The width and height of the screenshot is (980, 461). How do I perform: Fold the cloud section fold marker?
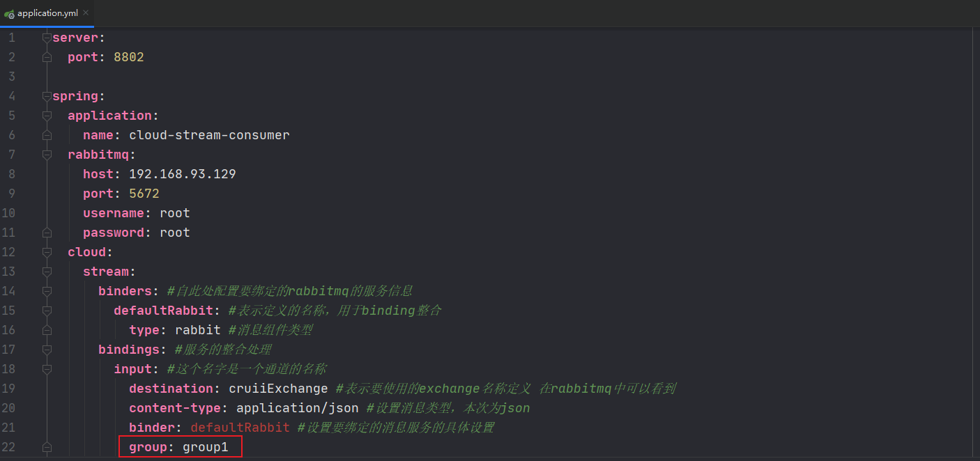click(x=47, y=252)
